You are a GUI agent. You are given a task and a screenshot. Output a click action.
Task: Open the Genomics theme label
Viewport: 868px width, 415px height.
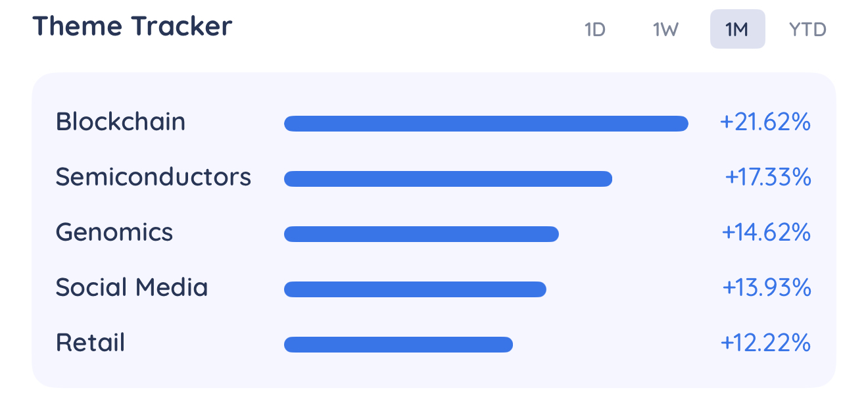(114, 232)
